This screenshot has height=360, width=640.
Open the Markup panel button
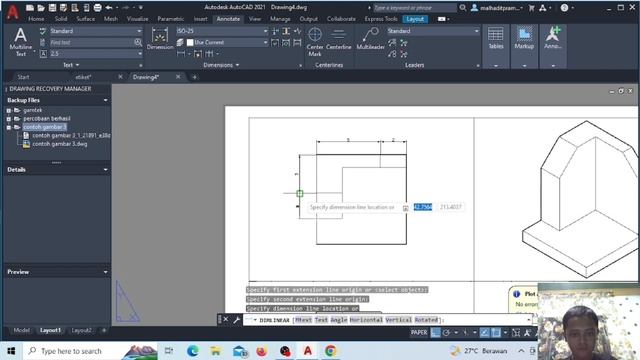pos(524,46)
